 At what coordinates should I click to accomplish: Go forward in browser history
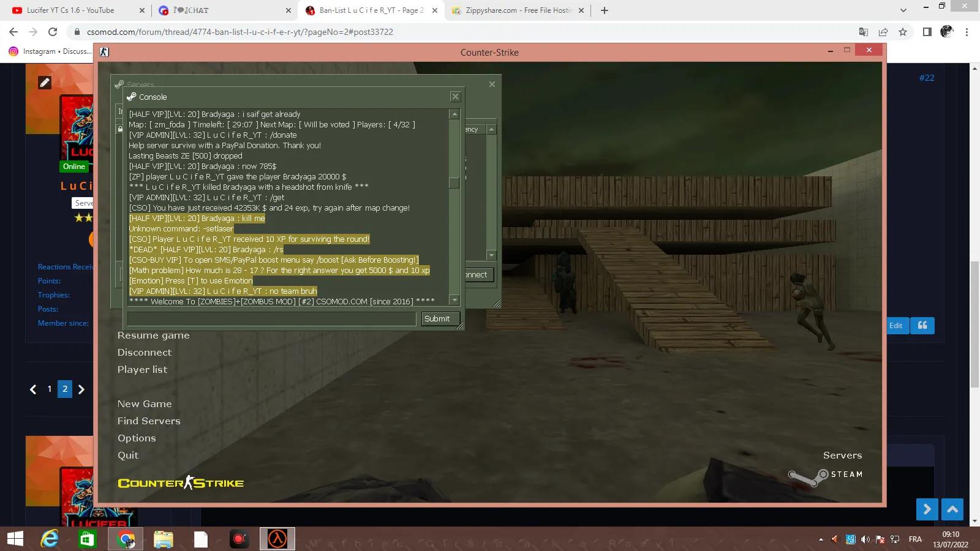33,32
